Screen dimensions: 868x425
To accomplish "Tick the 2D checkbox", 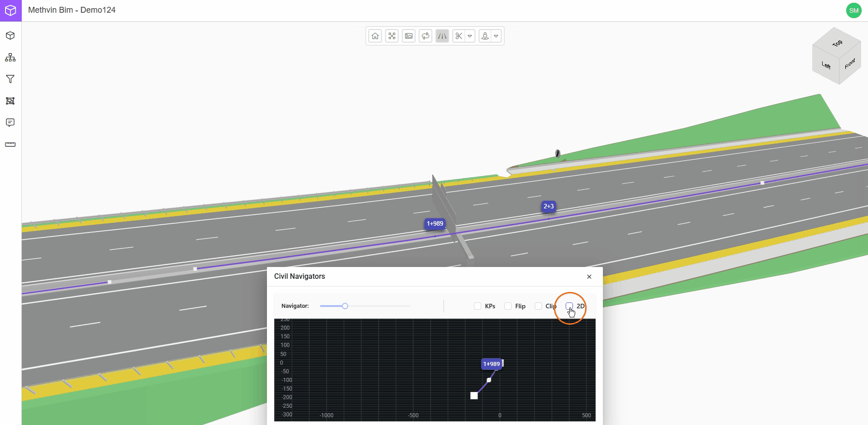I will [x=569, y=306].
